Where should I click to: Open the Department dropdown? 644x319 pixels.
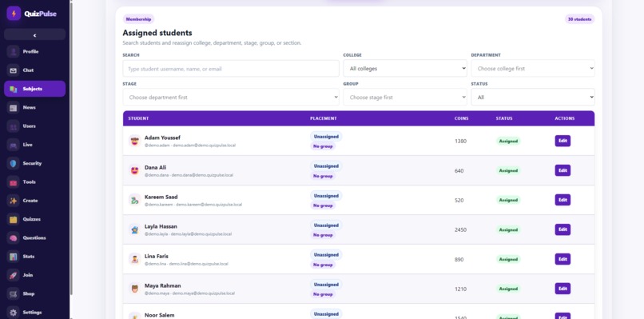pos(533,69)
